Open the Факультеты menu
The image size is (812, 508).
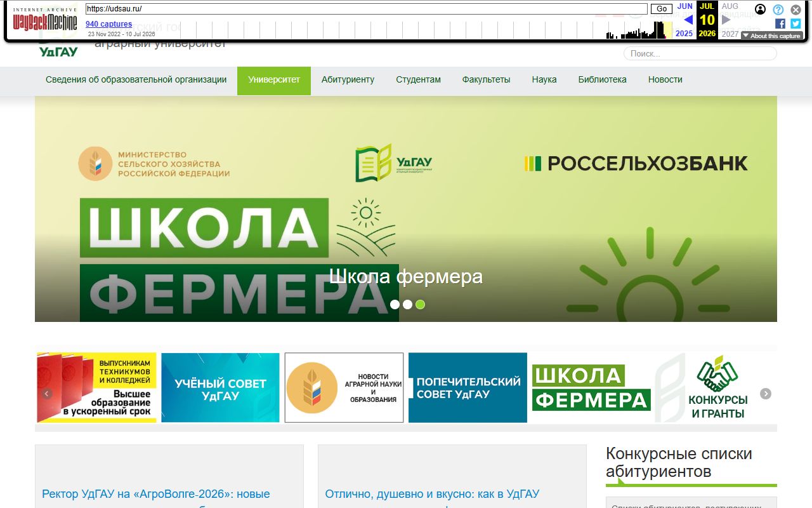[x=486, y=79]
